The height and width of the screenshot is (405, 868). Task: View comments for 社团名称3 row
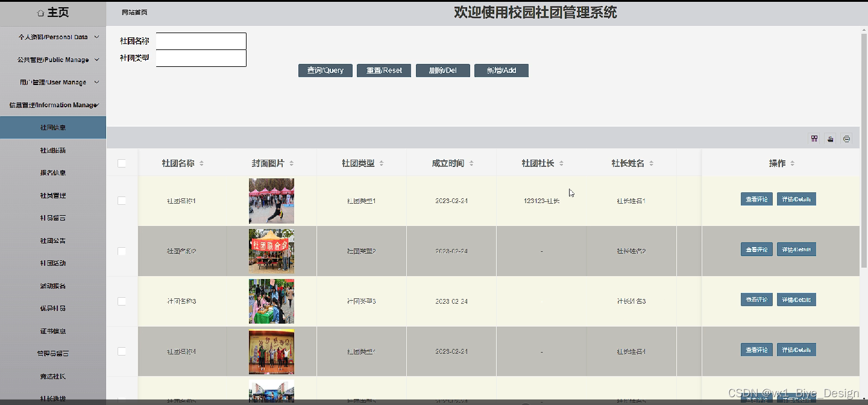click(x=756, y=300)
